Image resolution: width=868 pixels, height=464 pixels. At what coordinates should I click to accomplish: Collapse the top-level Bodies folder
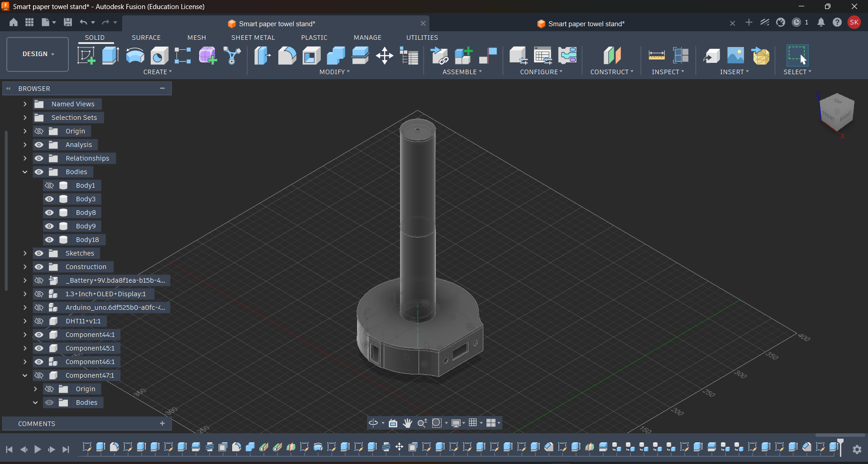point(25,172)
